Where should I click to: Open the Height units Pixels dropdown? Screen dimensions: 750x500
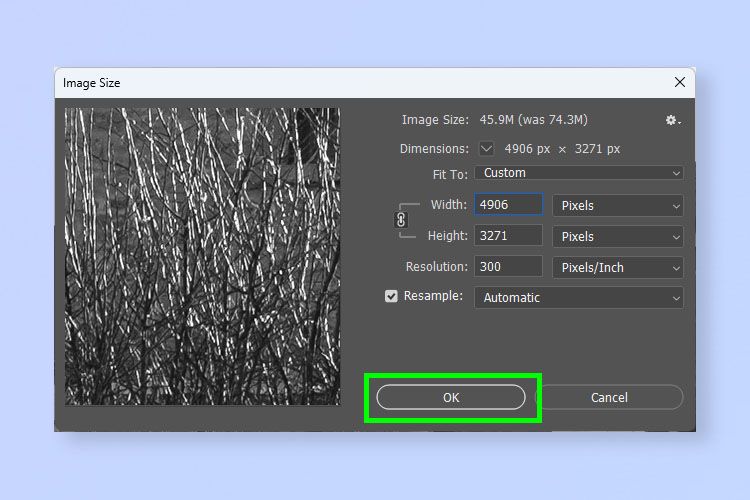pyautogui.click(x=618, y=236)
